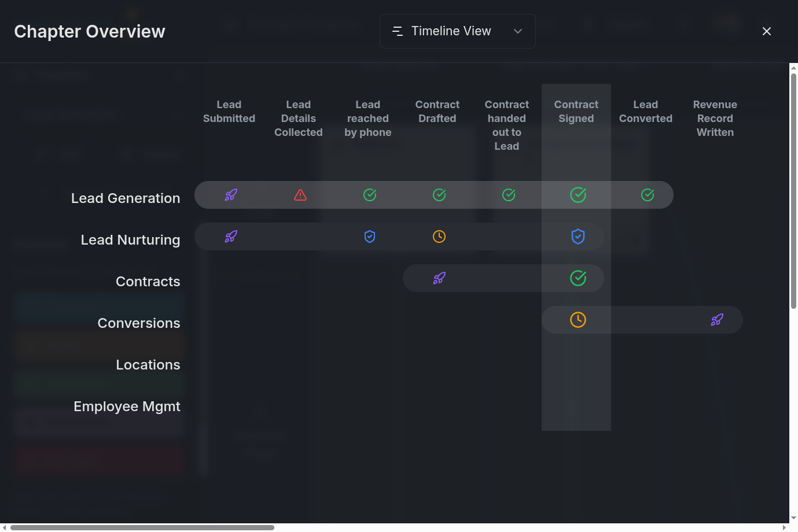Click the chevron arrow beside Timeline View
798x532 pixels.
coord(518,31)
